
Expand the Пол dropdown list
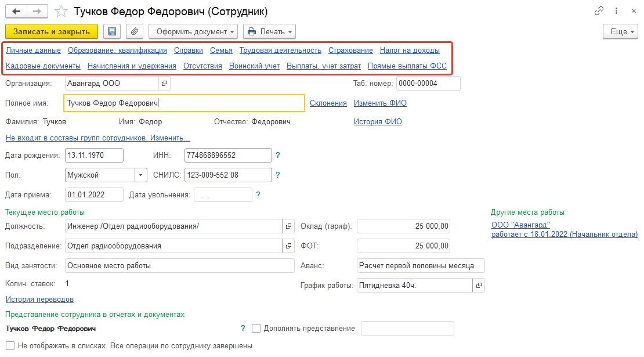[x=141, y=175]
